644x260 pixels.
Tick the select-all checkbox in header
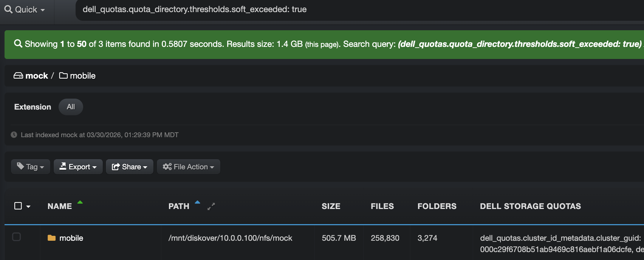pos(18,206)
